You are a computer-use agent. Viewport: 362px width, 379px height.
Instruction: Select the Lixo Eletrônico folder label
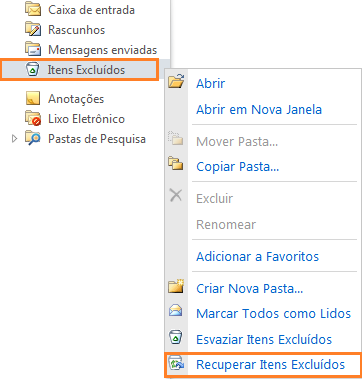coord(86,119)
